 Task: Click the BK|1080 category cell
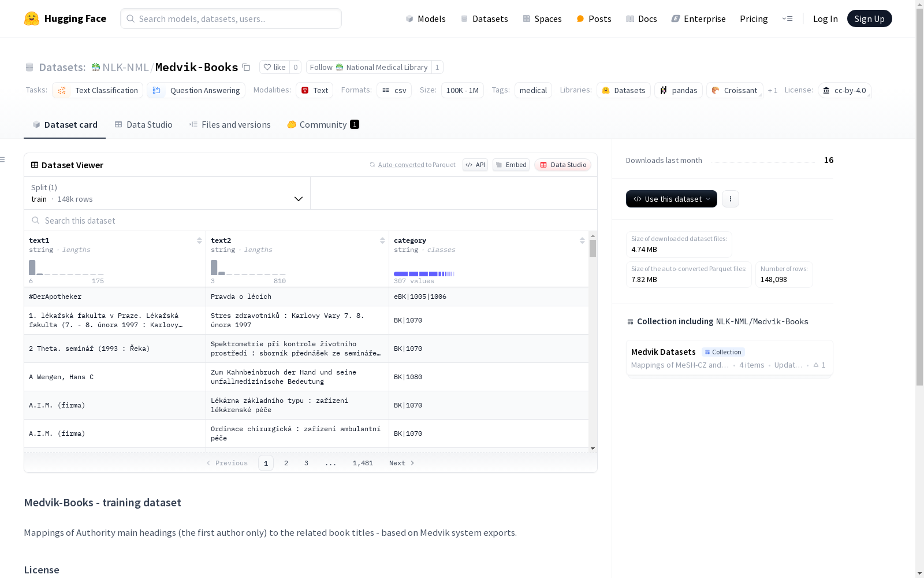pyautogui.click(x=489, y=377)
